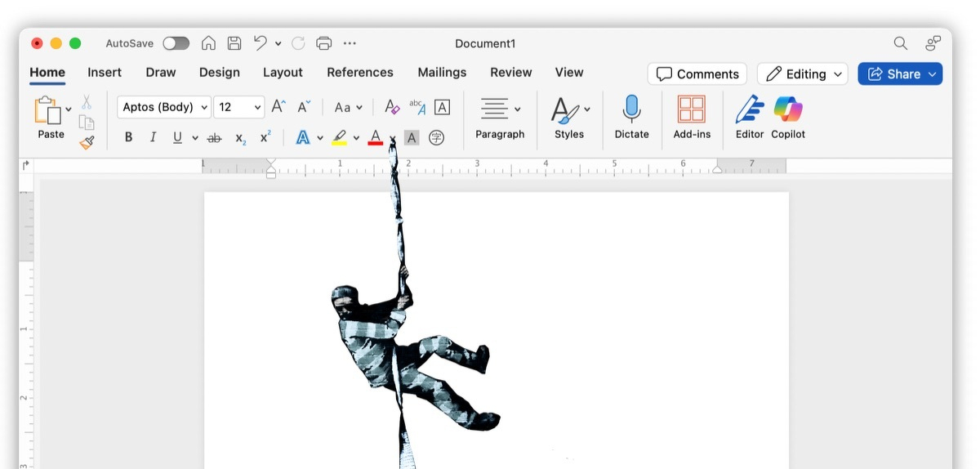Print the document using printer icon
Screen dimensions: 980x469
tap(324, 43)
